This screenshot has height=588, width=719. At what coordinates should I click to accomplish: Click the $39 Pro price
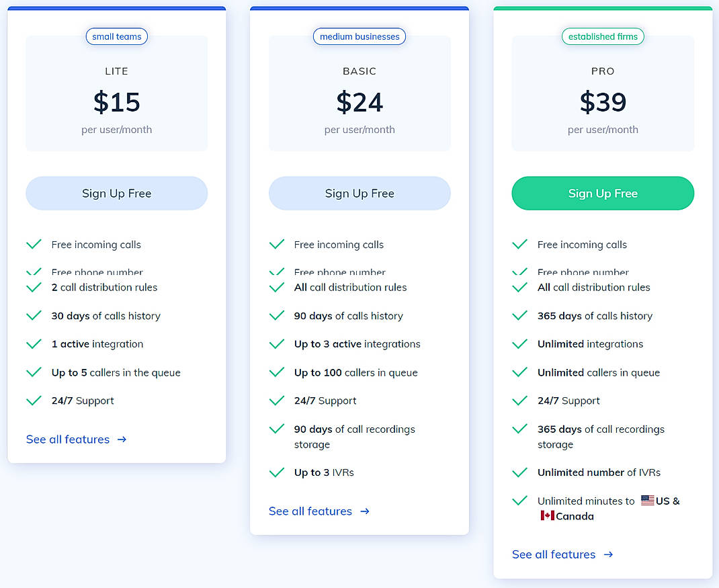coord(603,102)
